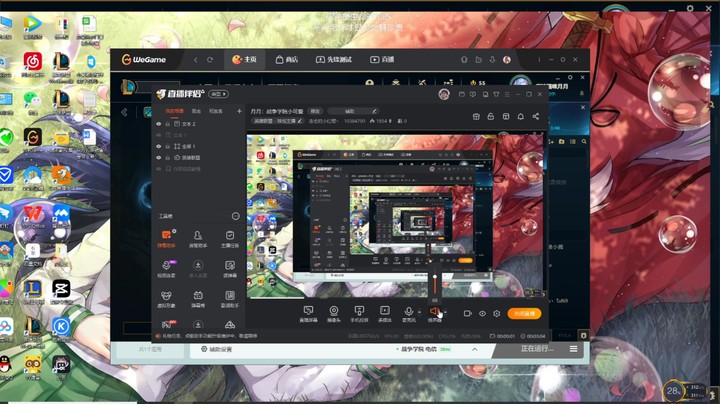Edit the game category tag pencil
This screenshot has height=404, width=720.
point(299,121)
